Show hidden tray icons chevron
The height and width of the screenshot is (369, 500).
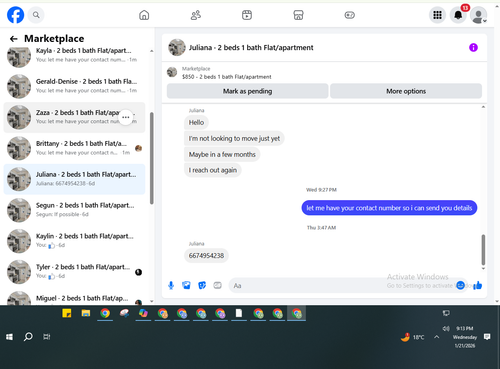click(x=437, y=337)
